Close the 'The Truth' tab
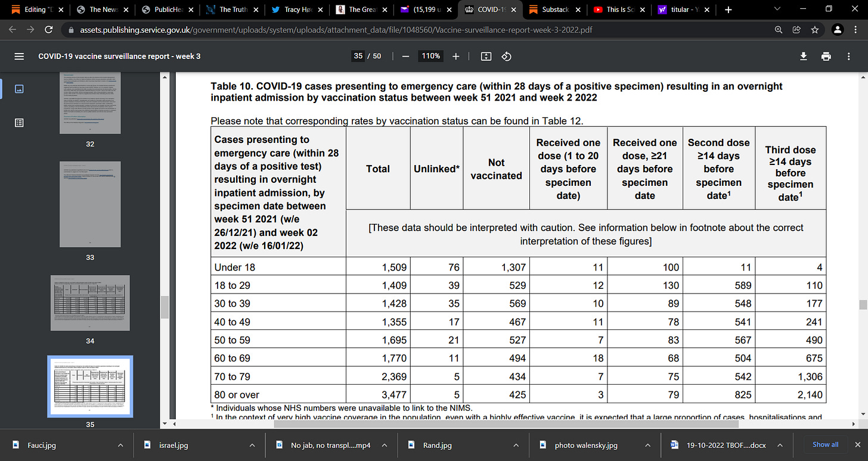The image size is (868, 461). point(255,10)
